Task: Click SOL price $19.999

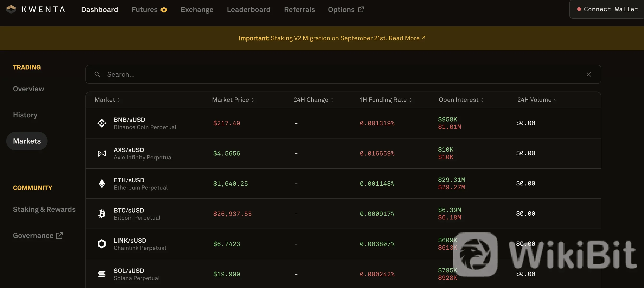Action: 227,274
